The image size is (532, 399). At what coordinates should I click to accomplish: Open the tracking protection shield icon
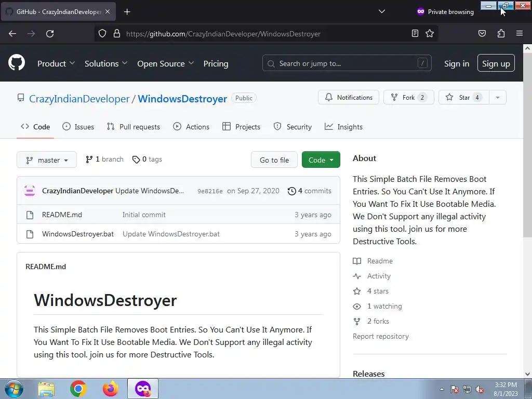click(x=102, y=34)
